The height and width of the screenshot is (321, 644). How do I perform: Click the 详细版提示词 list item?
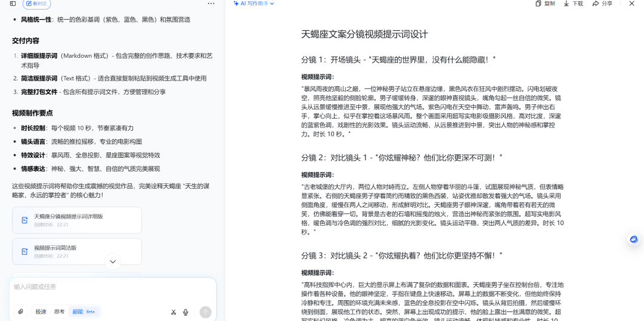tap(117, 61)
